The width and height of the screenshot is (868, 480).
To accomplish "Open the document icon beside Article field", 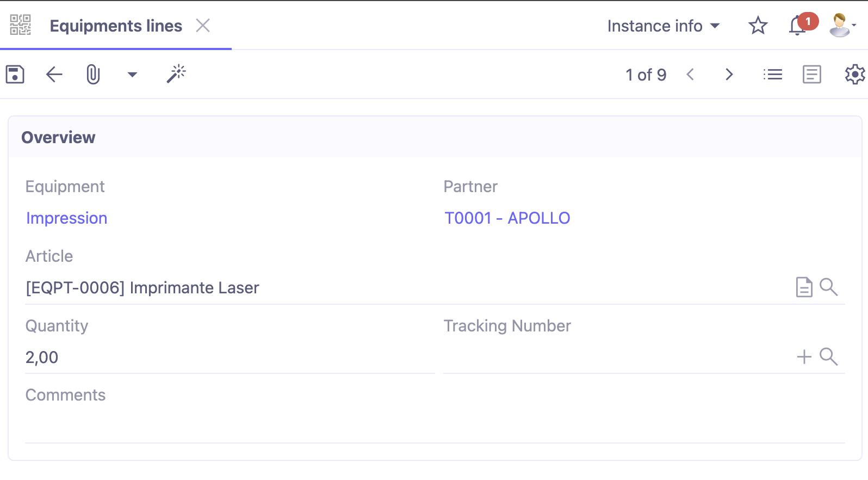I will [x=804, y=287].
